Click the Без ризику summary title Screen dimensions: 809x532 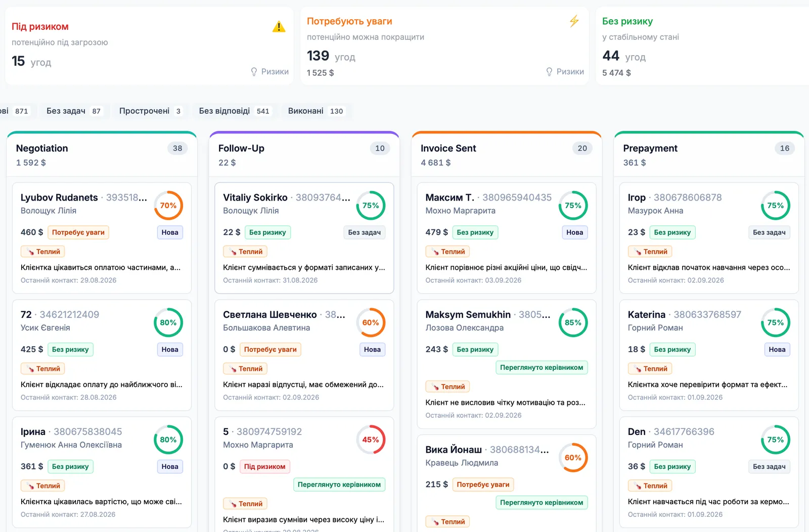pyautogui.click(x=627, y=21)
